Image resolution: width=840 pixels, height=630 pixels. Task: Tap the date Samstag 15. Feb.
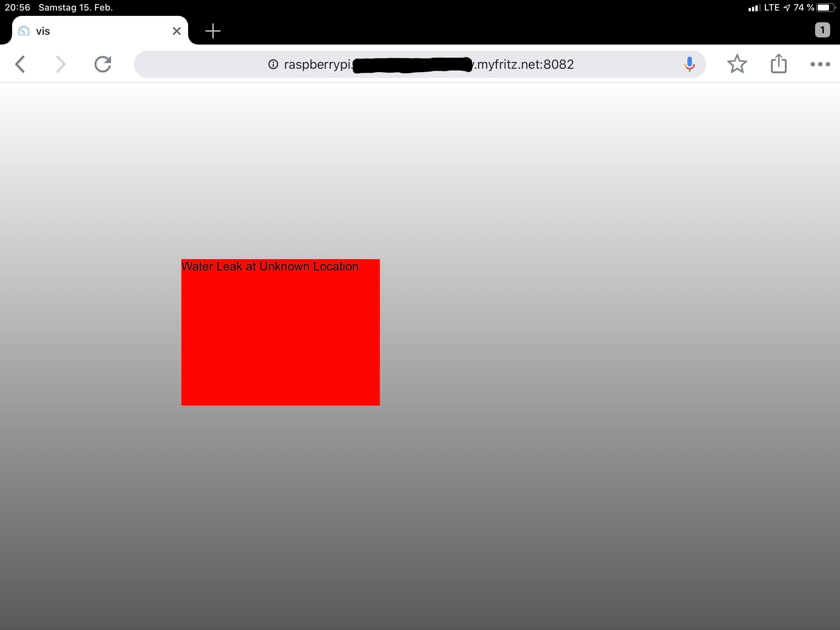[x=76, y=8]
